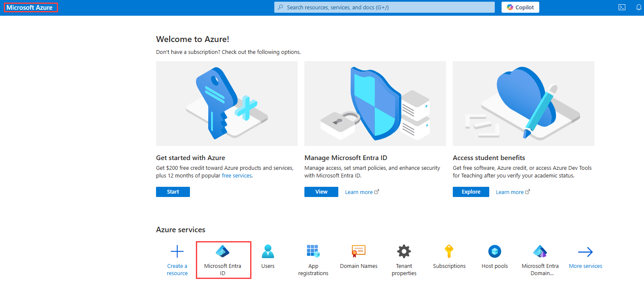
Task: Open the Domain Names service
Action: [358, 255]
